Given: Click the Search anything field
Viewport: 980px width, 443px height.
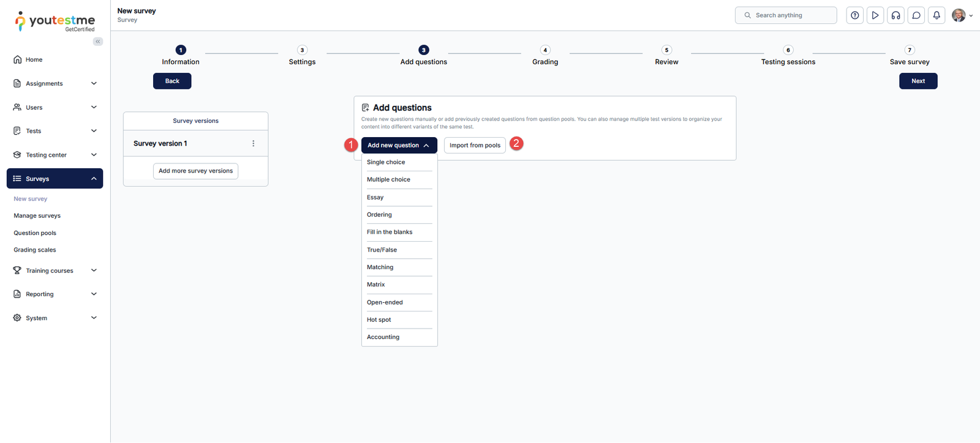Looking at the screenshot, I should 786,15.
